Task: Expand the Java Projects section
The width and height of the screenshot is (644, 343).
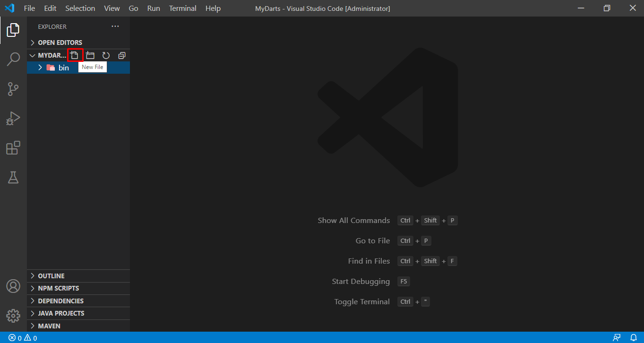Action: (61, 313)
